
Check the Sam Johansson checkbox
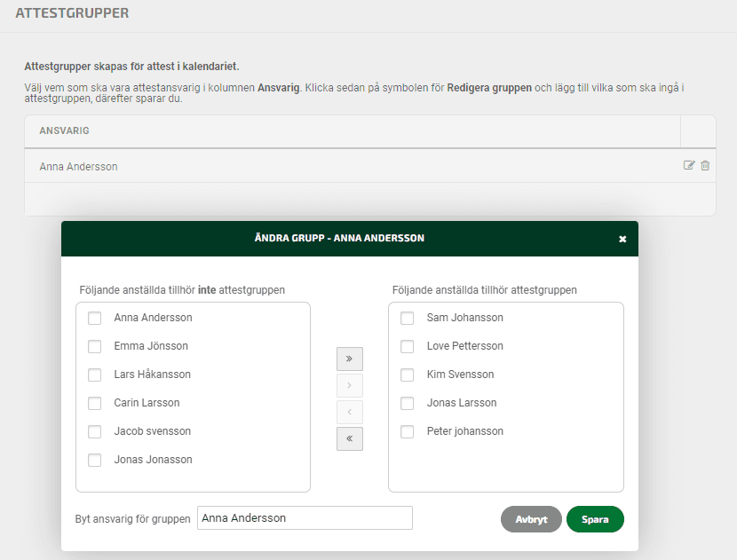click(407, 318)
